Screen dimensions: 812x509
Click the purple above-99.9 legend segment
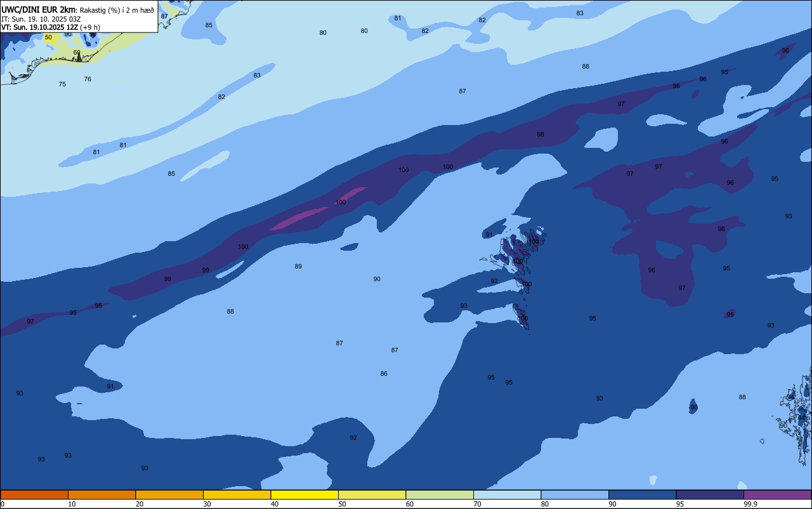778,494
